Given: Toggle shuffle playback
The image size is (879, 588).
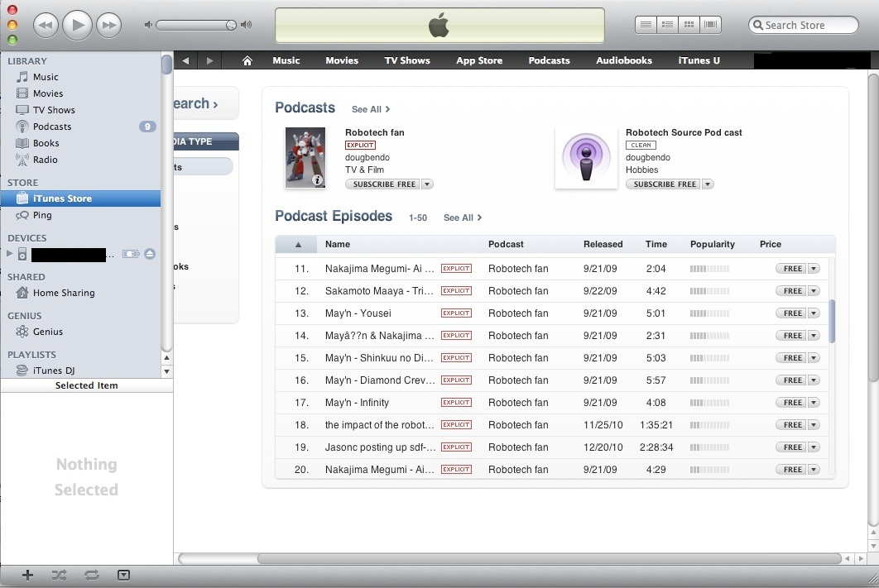Looking at the screenshot, I should [x=59, y=575].
